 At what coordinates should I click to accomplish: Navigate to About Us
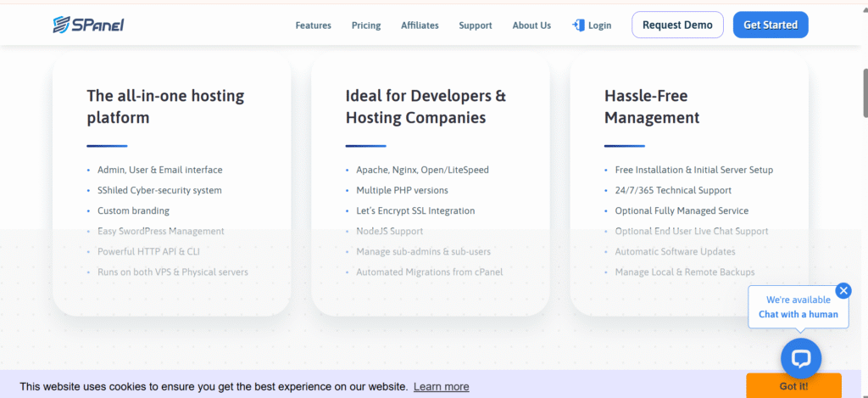coord(531,25)
